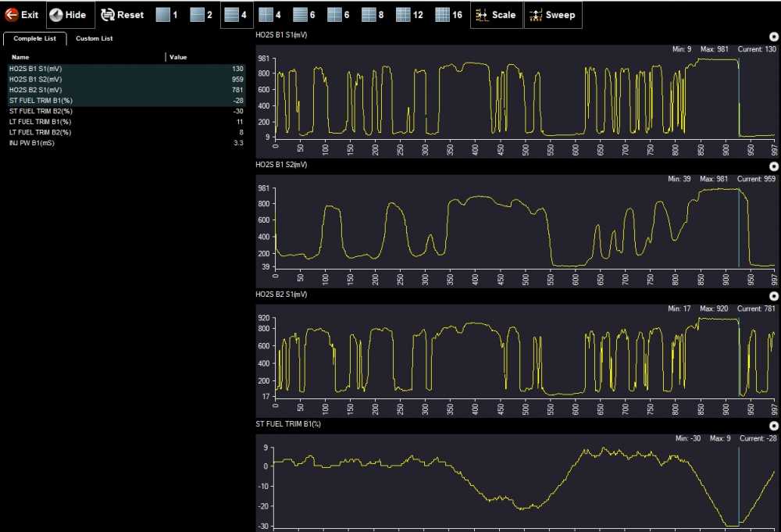Select the 8-graph layout
The image size is (781, 532).
coord(373,15)
